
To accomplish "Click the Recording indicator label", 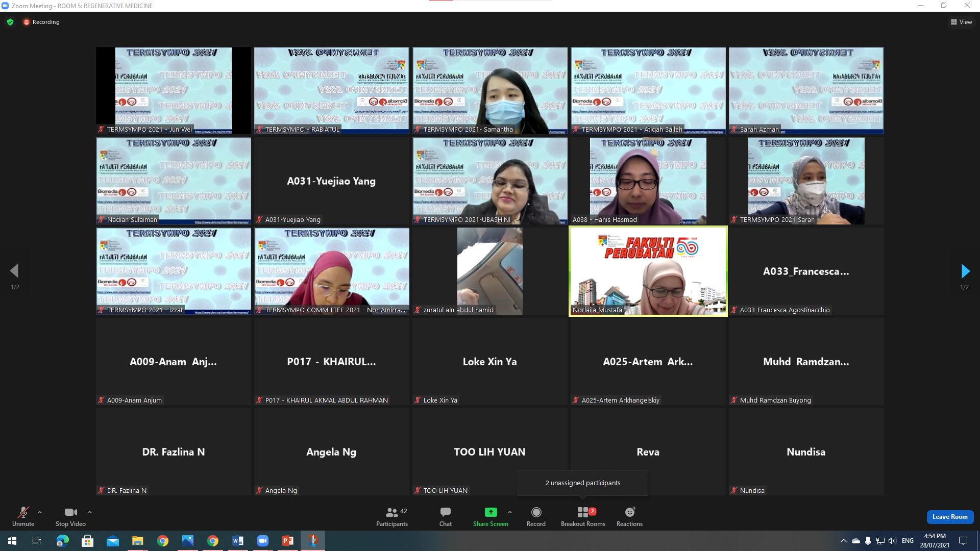I will click(45, 22).
